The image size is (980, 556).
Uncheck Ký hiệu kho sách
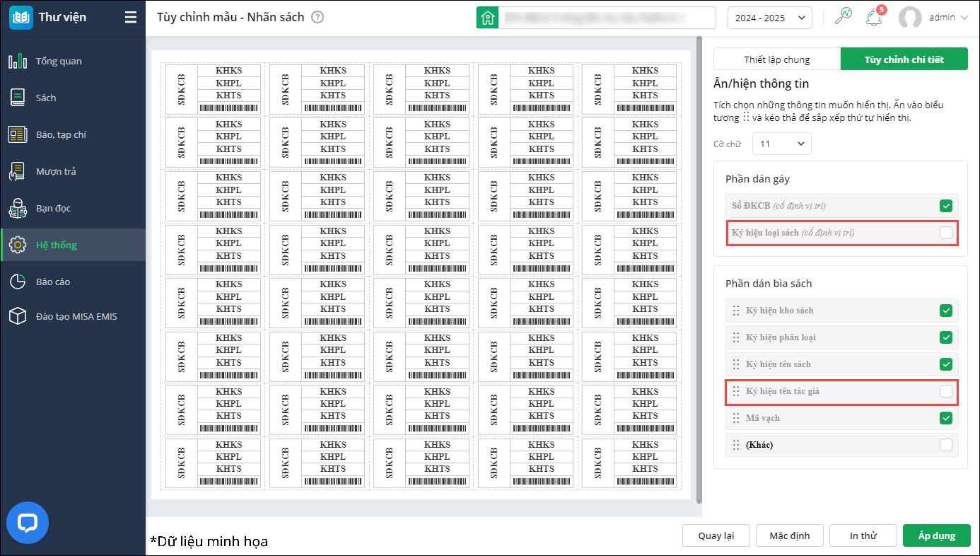(946, 311)
